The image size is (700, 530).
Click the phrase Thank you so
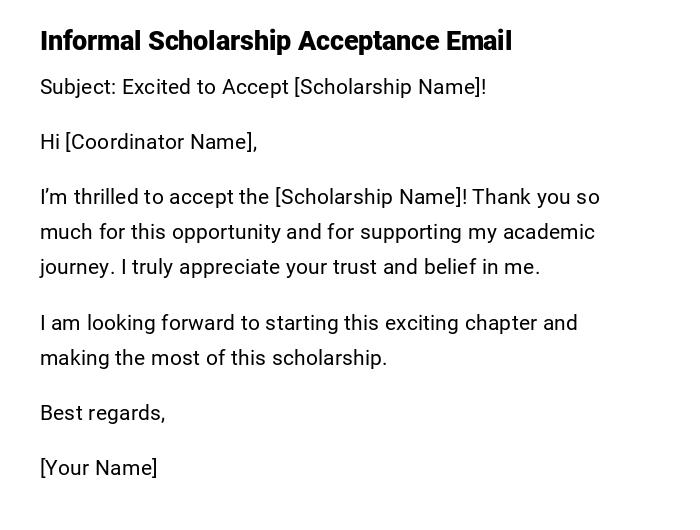click(536, 197)
